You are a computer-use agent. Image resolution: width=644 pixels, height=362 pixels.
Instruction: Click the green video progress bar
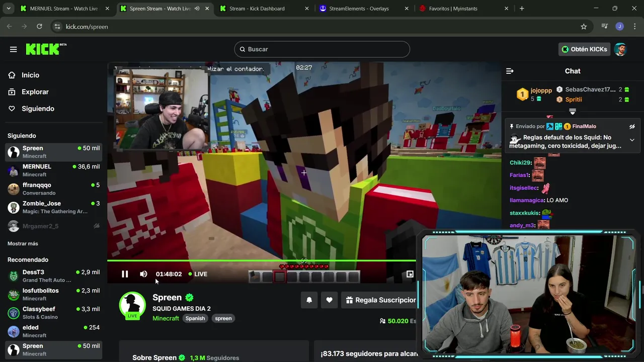(262, 260)
